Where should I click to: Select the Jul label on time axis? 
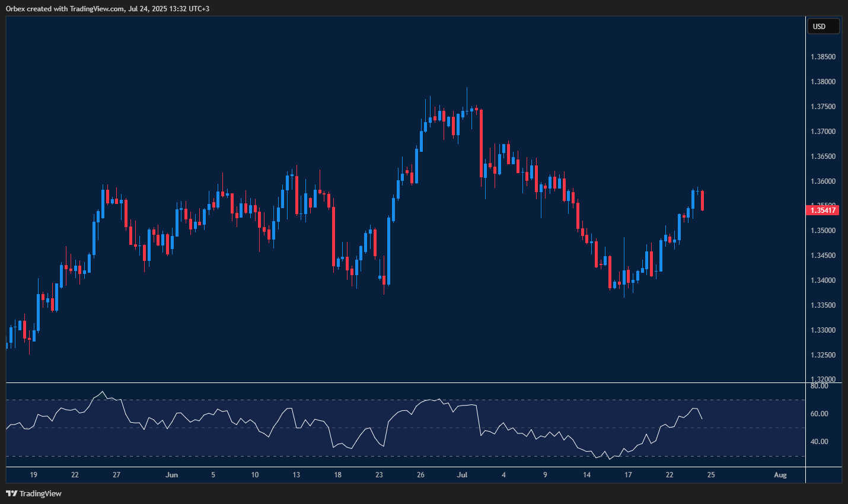point(462,475)
